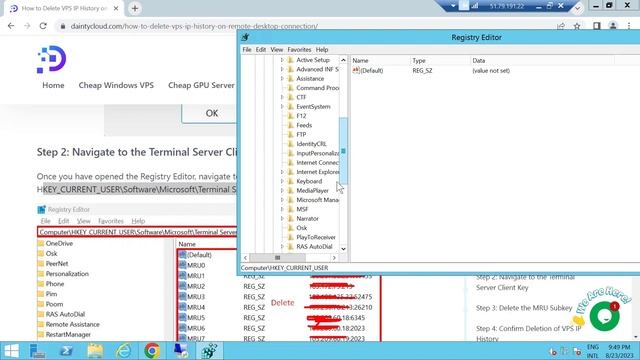Select the Narrator registry key
640x360 pixels.
point(307,219)
